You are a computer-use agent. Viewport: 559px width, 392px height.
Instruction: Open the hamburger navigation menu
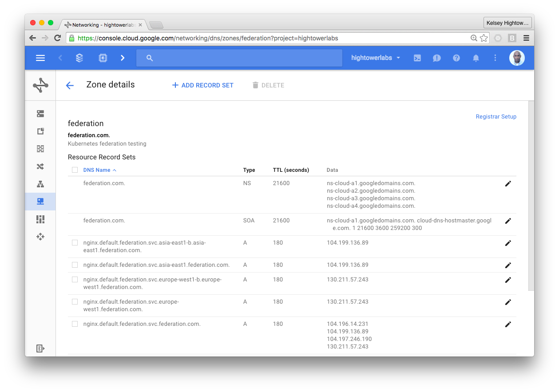(x=40, y=58)
